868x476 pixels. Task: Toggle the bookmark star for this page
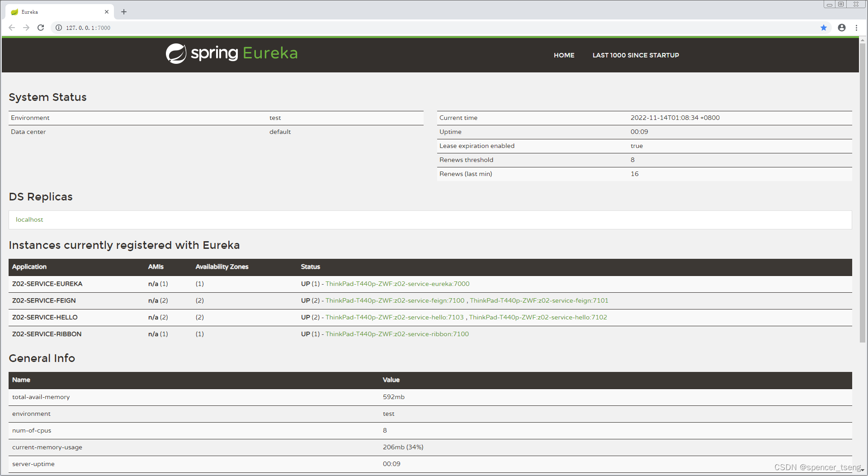point(824,28)
